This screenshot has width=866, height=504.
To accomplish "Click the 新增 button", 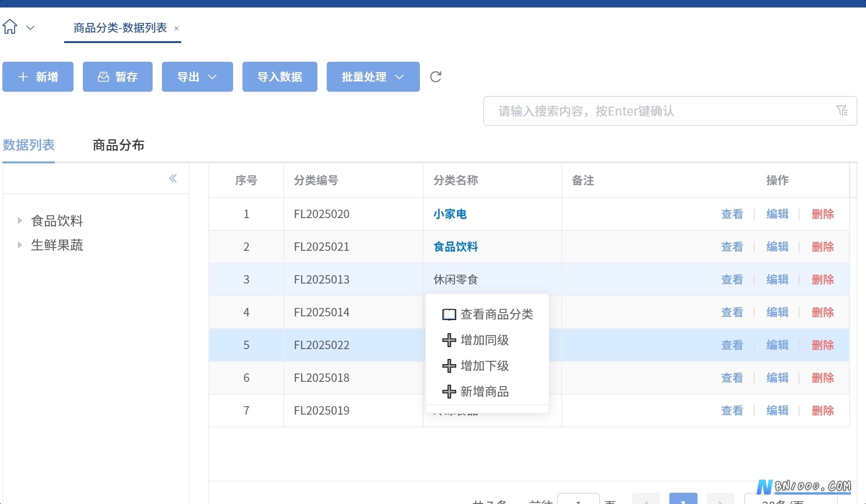I will pos(38,77).
